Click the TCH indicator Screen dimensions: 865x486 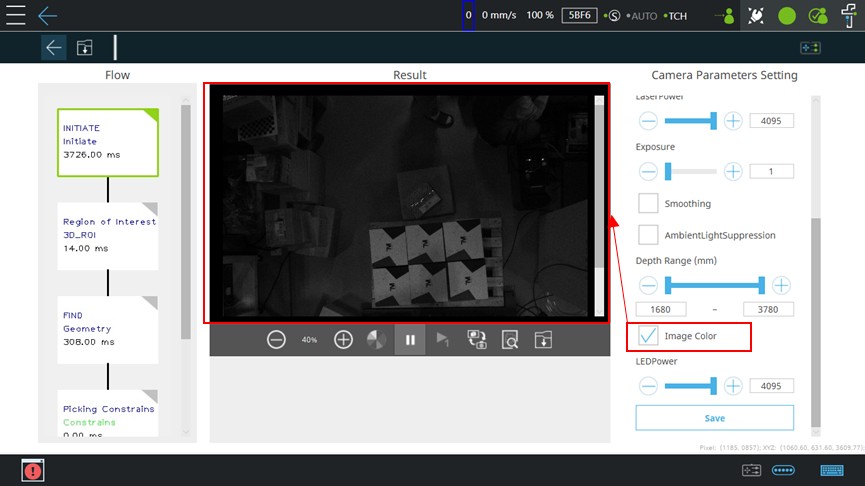click(x=676, y=16)
